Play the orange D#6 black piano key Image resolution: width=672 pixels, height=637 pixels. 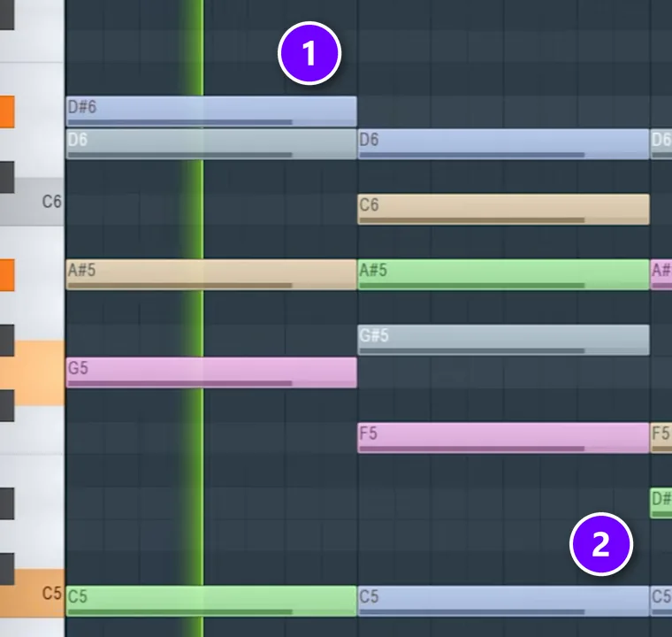coord(7,112)
